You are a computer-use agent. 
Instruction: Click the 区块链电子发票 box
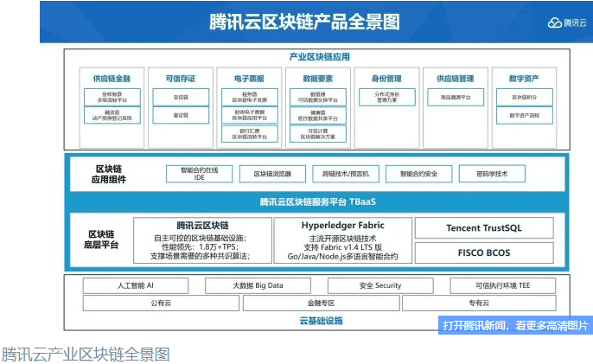[250, 97]
